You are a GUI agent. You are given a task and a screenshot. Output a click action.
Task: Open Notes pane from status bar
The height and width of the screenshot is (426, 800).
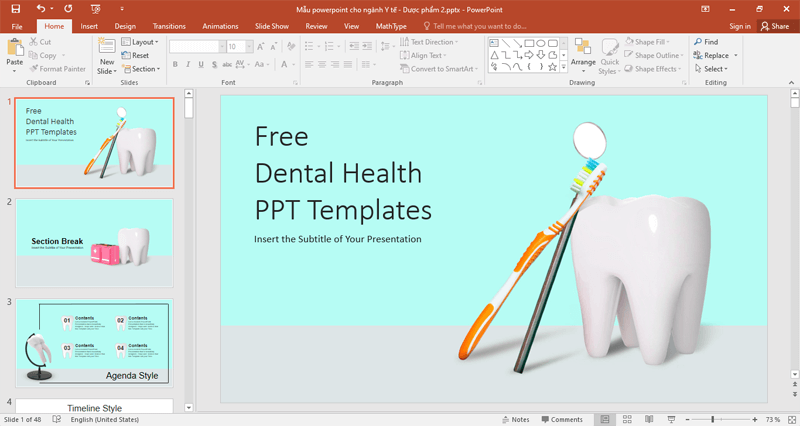tap(516, 419)
